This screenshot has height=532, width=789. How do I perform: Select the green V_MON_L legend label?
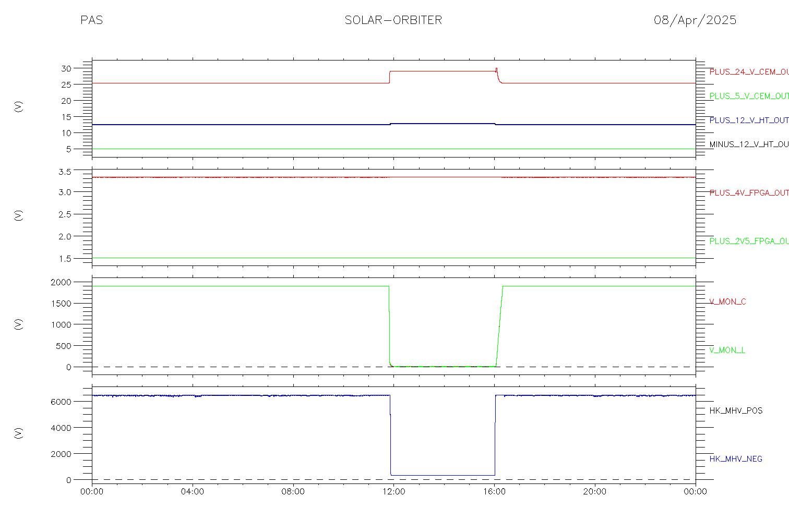click(727, 350)
